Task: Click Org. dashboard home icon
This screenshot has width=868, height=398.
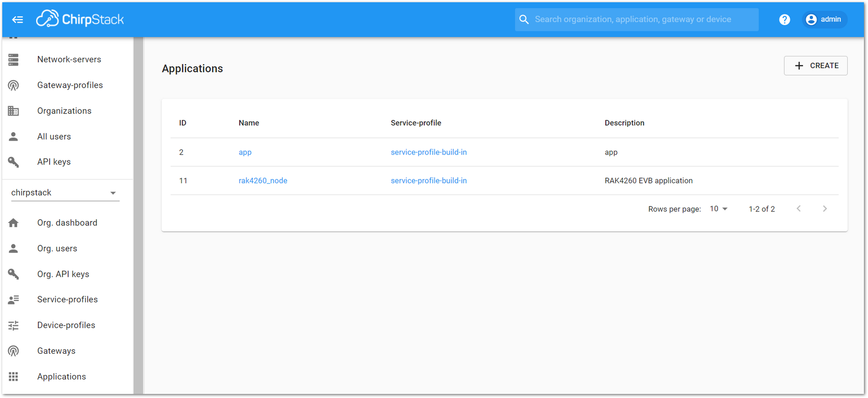Action: [14, 223]
